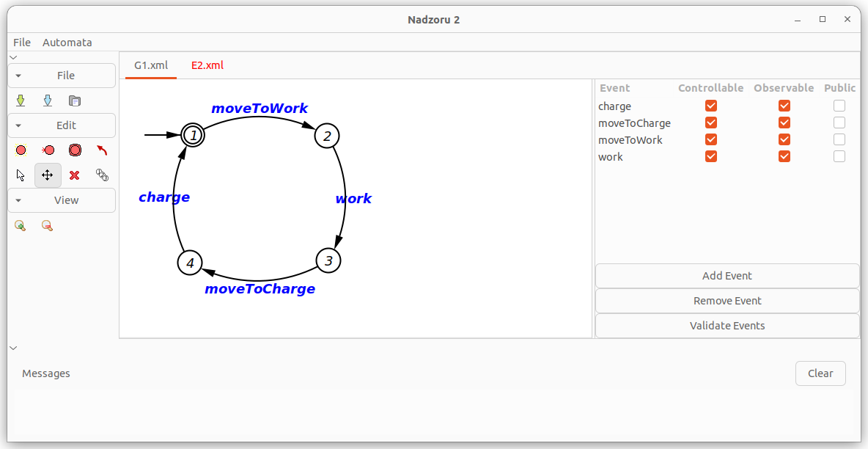Select the add state tool
The width and height of the screenshot is (868, 449).
(21, 150)
